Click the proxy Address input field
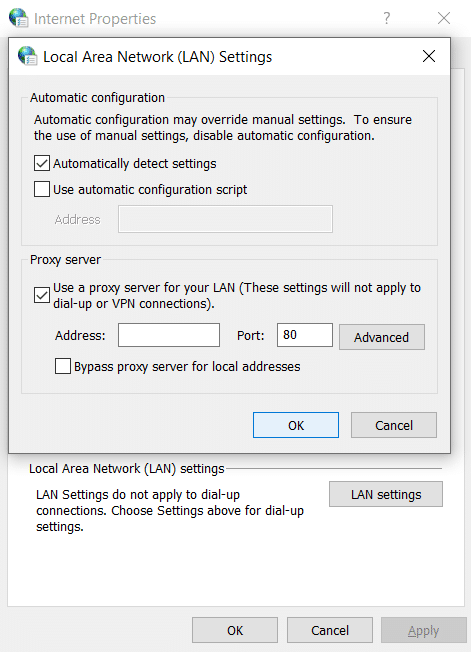 point(169,335)
